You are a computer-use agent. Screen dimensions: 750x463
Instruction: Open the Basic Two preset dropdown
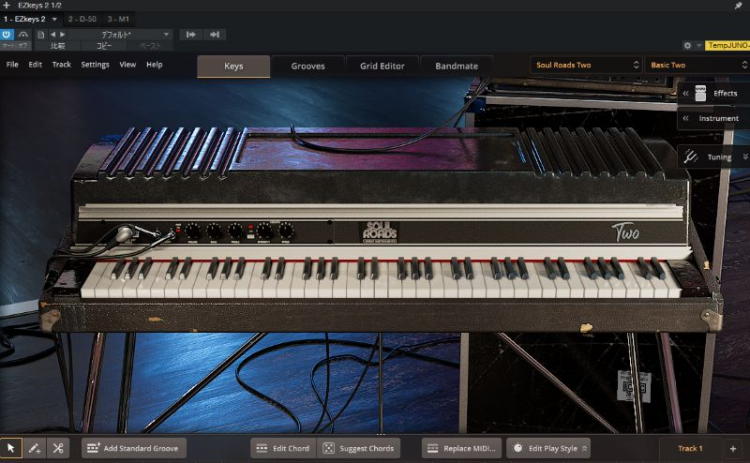[x=693, y=66]
